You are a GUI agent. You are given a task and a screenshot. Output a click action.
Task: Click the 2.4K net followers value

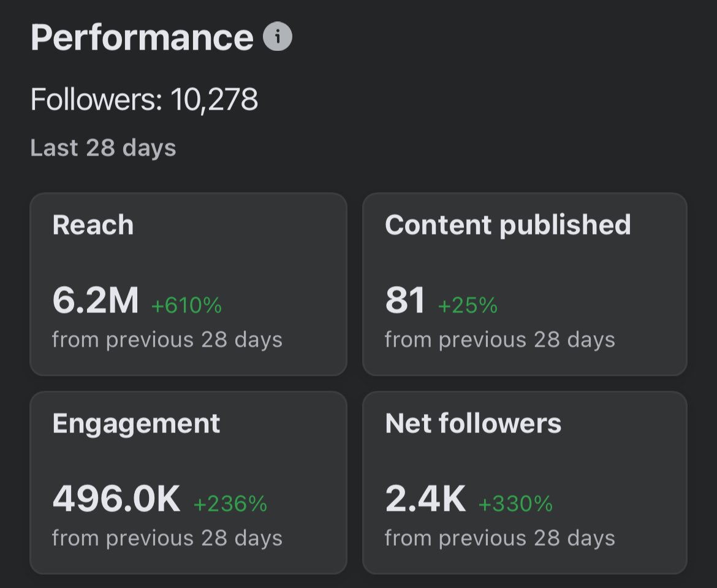[x=426, y=499]
